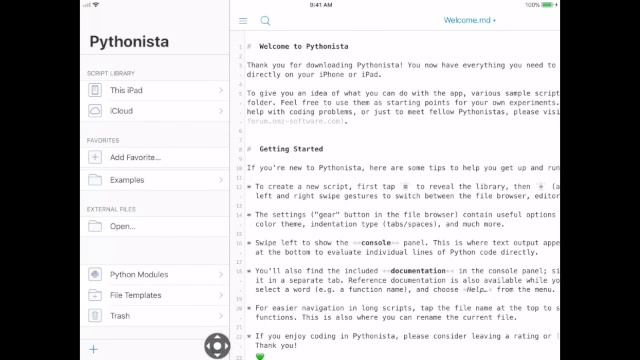Tap the Open external files folder icon

point(95,226)
